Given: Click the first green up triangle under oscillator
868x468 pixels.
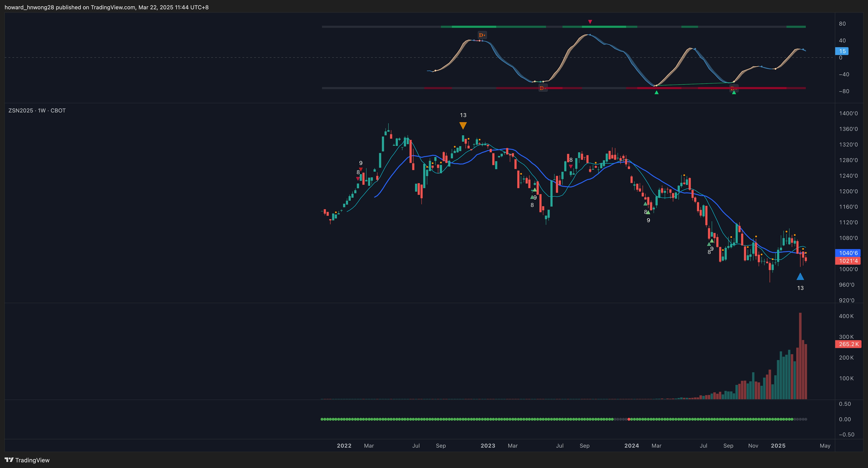Looking at the screenshot, I should click(x=656, y=92).
